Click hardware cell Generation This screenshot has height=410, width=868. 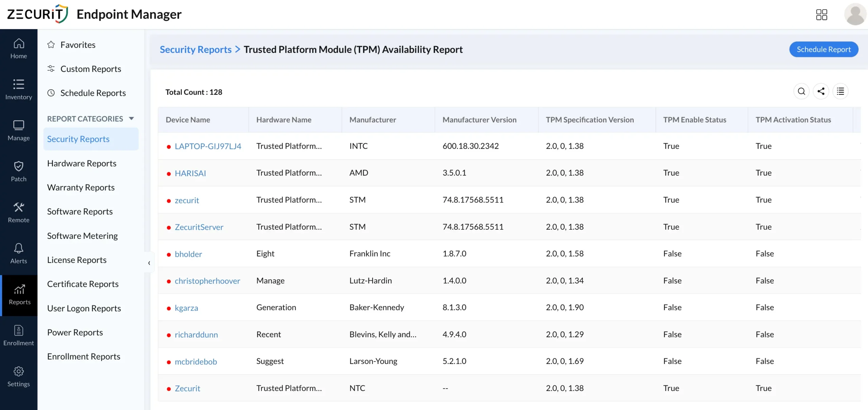tap(276, 307)
